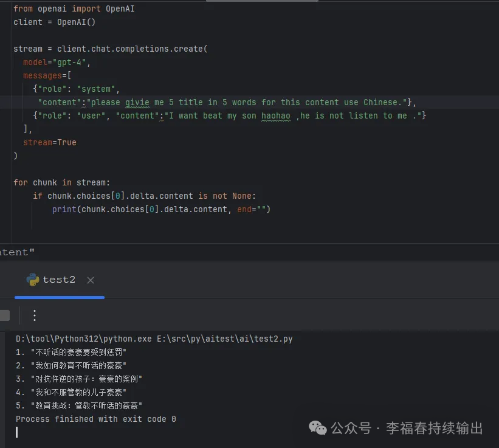This screenshot has width=499, height=448.
Task: Select the test2 run tab
Action: click(x=59, y=280)
